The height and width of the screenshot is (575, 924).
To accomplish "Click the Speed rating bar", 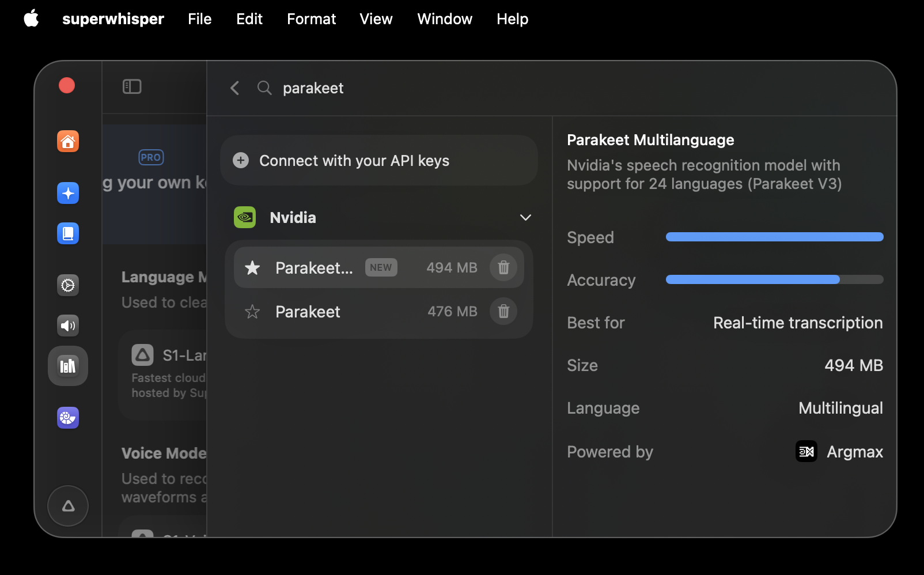I will point(774,237).
